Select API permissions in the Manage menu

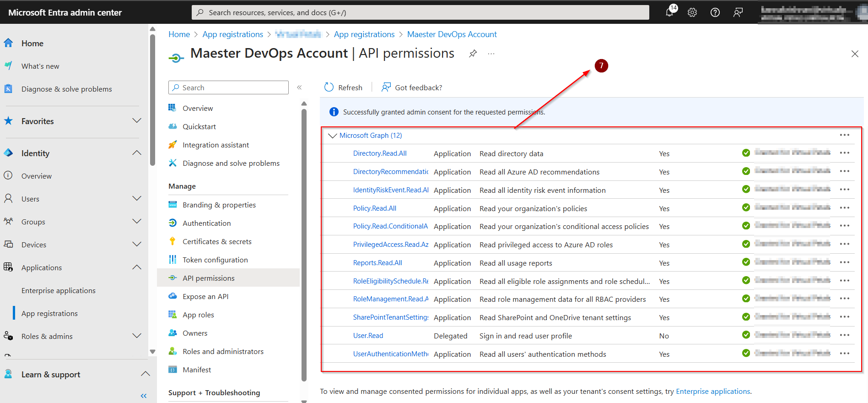click(228, 278)
